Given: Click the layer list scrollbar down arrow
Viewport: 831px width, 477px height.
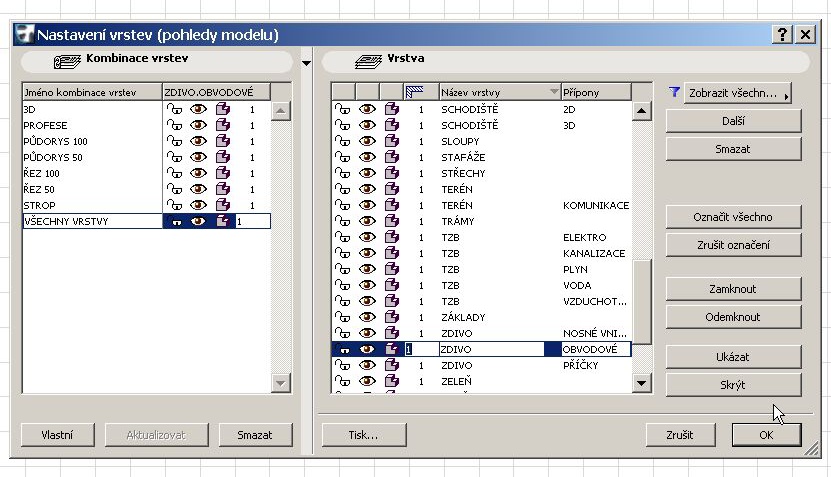Looking at the screenshot, I should point(640,382).
